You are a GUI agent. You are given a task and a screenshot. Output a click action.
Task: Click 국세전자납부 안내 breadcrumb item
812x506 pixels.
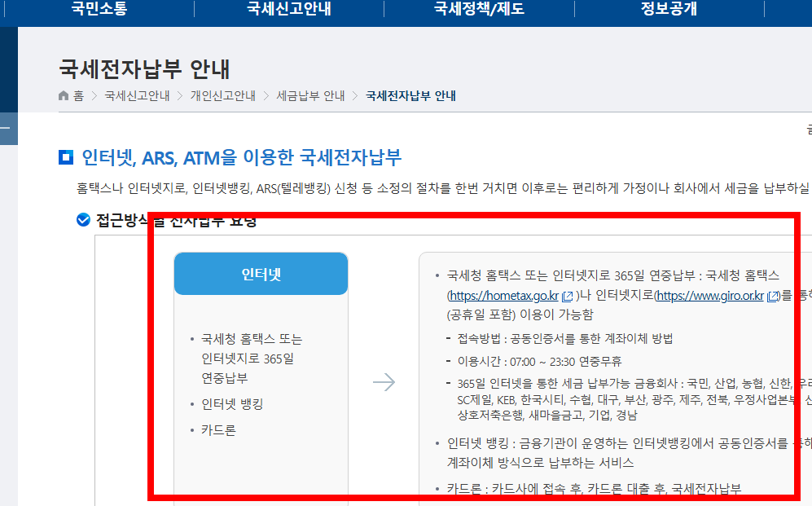coord(410,96)
